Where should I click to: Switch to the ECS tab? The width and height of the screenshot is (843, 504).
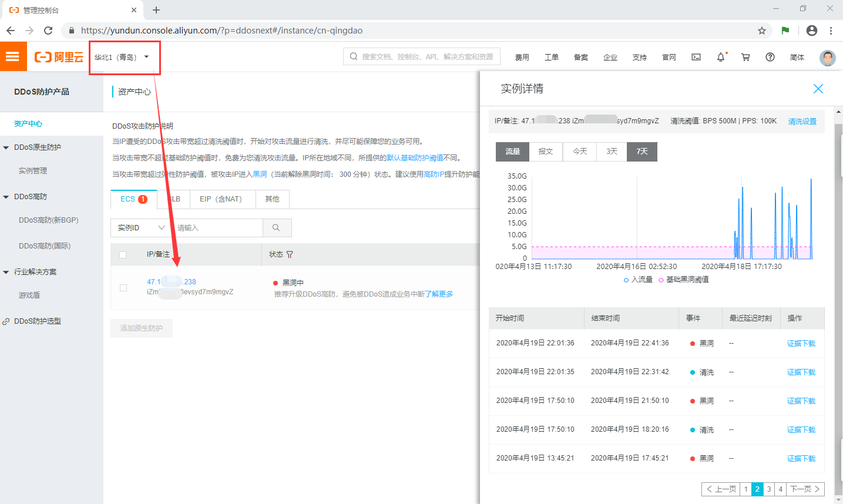tap(134, 199)
